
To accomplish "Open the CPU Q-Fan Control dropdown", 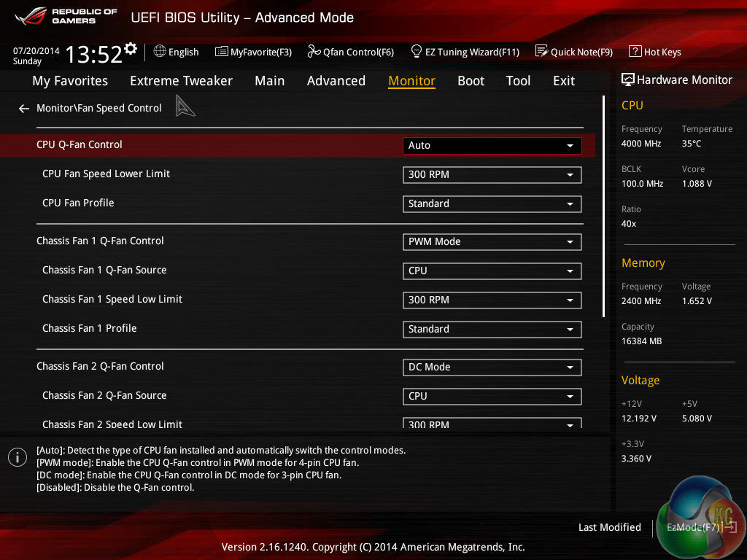I will click(492, 146).
